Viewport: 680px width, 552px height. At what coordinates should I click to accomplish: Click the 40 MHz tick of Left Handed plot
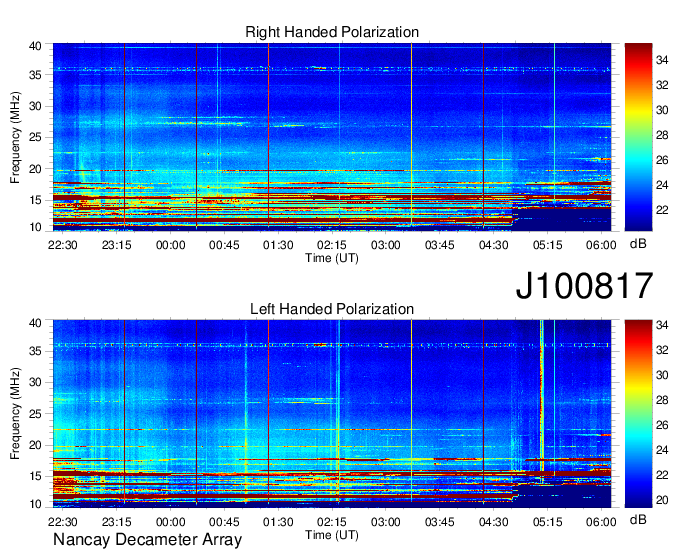[x=35, y=323]
